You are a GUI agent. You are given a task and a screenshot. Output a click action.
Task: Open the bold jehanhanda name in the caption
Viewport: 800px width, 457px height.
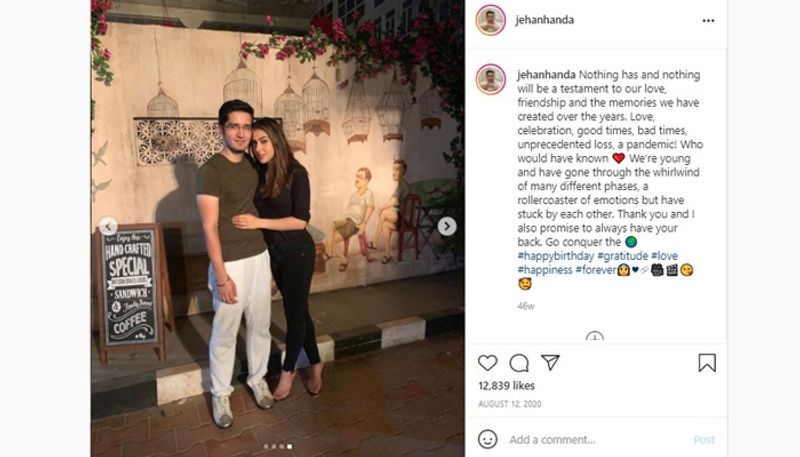[546, 74]
